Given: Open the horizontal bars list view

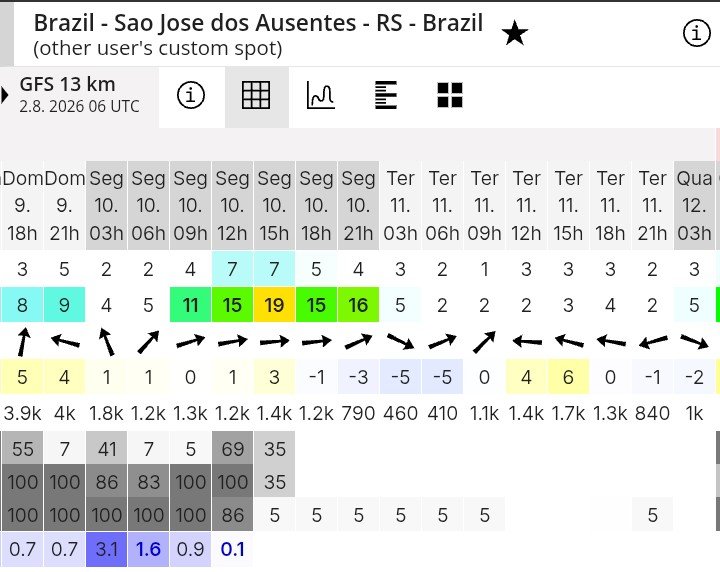Looking at the screenshot, I should [386, 95].
